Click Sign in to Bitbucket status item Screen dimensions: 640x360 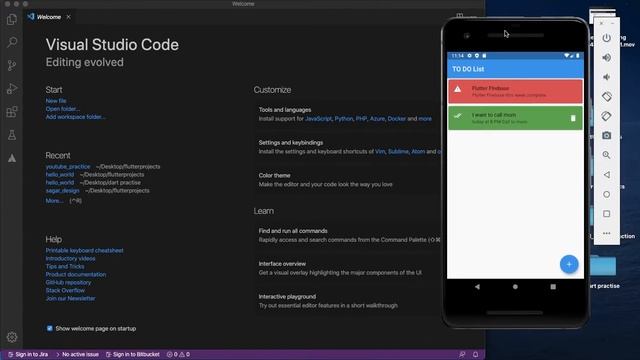point(133,355)
